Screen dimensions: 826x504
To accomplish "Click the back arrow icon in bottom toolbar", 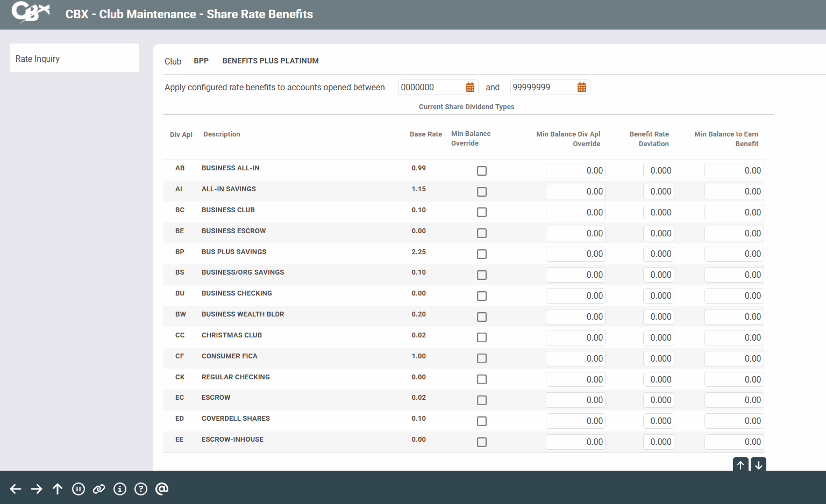I will coord(16,488).
